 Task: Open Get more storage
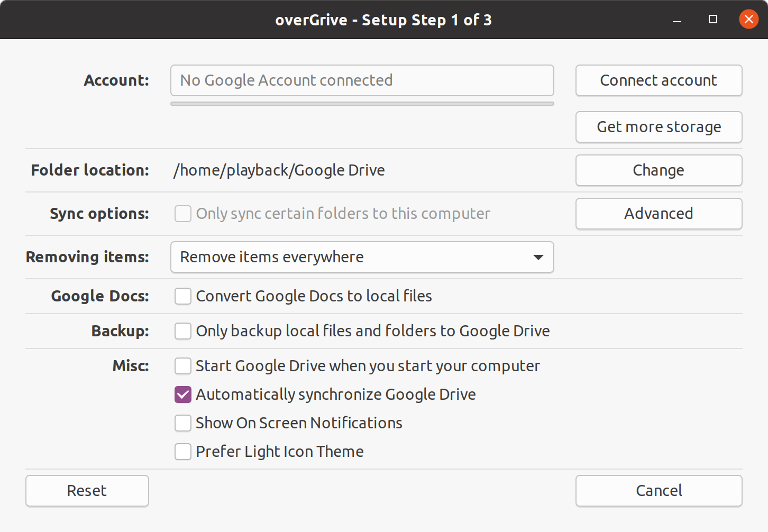point(659,127)
